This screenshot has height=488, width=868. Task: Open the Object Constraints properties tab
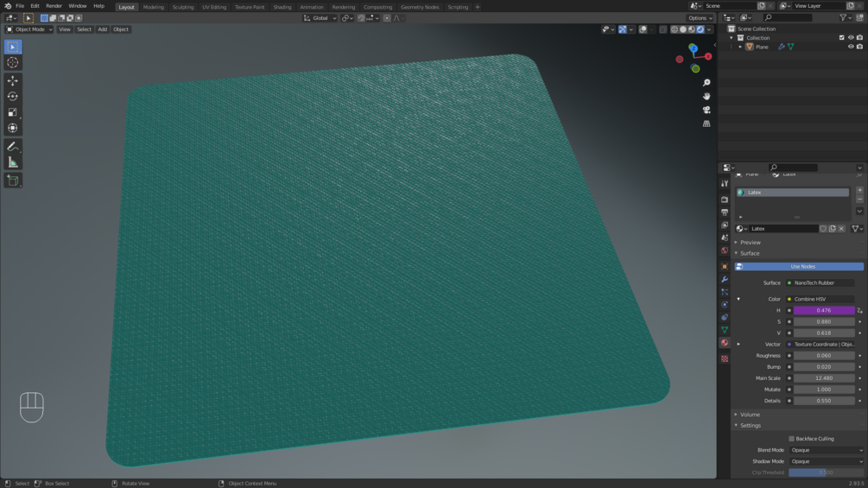tap(725, 317)
